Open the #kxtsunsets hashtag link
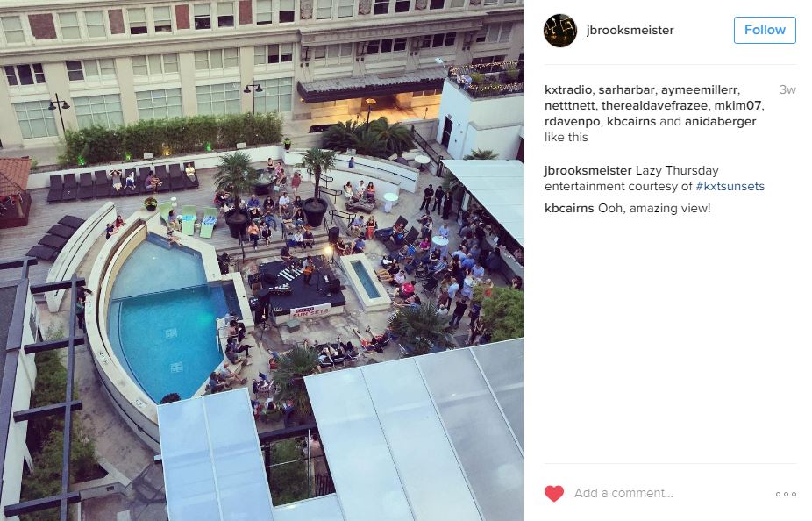This screenshot has width=812, height=521. pos(730,186)
